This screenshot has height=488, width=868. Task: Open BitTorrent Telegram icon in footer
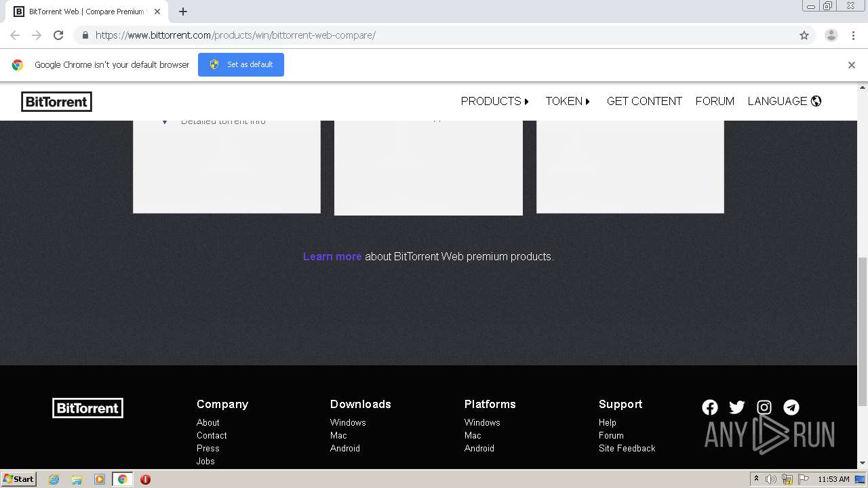[x=791, y=407]
